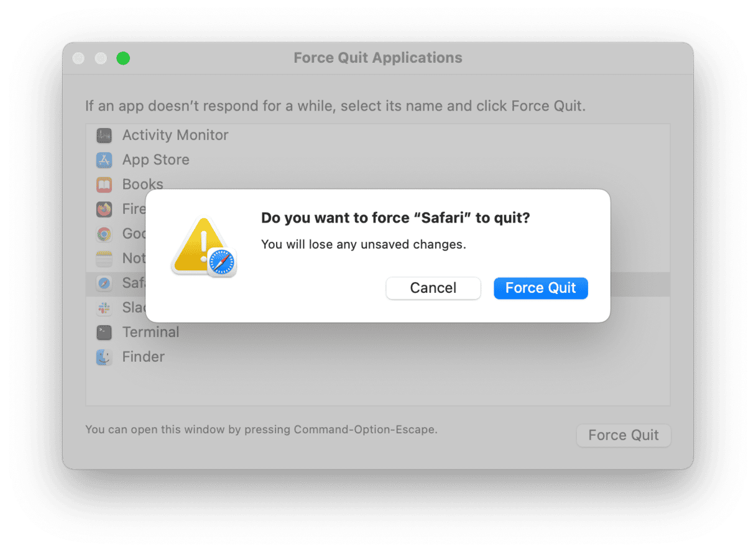756x552 pixels.
Task: Cancel the force quit dialog
Action: tap(433, 288)
